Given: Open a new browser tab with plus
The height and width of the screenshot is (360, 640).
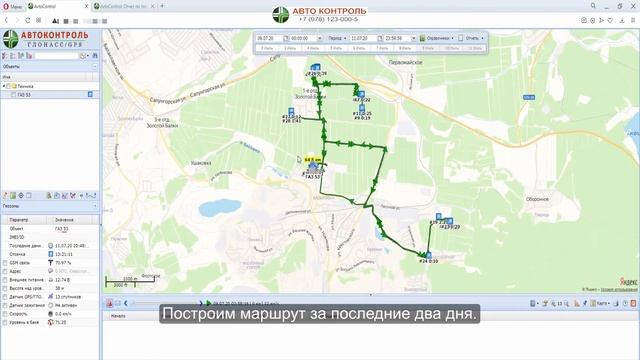Looking at the screenshot, I should (162, 6).
